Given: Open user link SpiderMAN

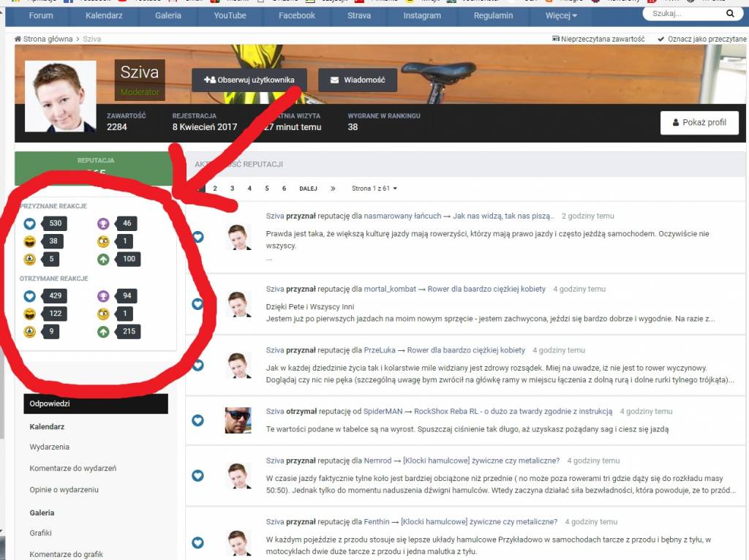Looking at the screenshot, I should (x=383, y=411).
